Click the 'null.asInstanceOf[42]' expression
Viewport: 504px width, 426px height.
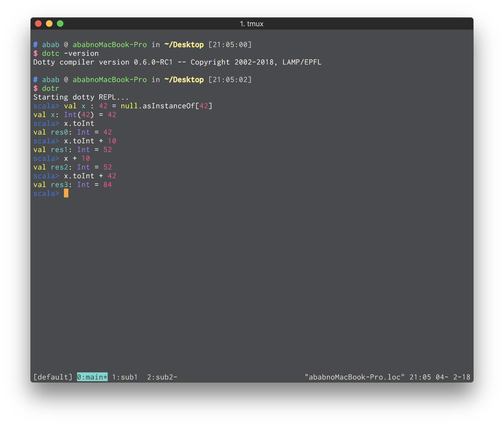pyautogui.click(x=166, y=106)
